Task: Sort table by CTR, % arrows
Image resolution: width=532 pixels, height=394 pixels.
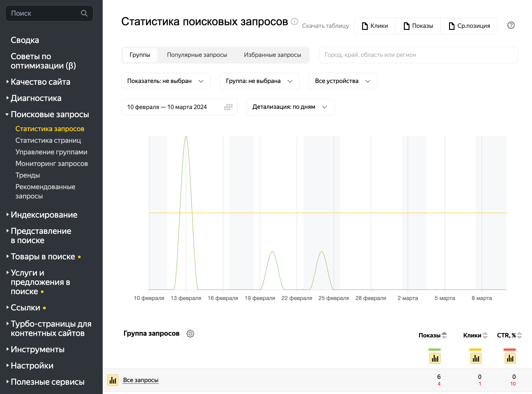Action: tap(519, 335)
